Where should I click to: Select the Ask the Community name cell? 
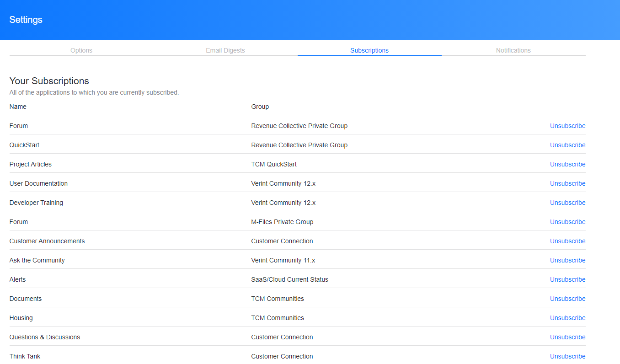pos(37,260)
